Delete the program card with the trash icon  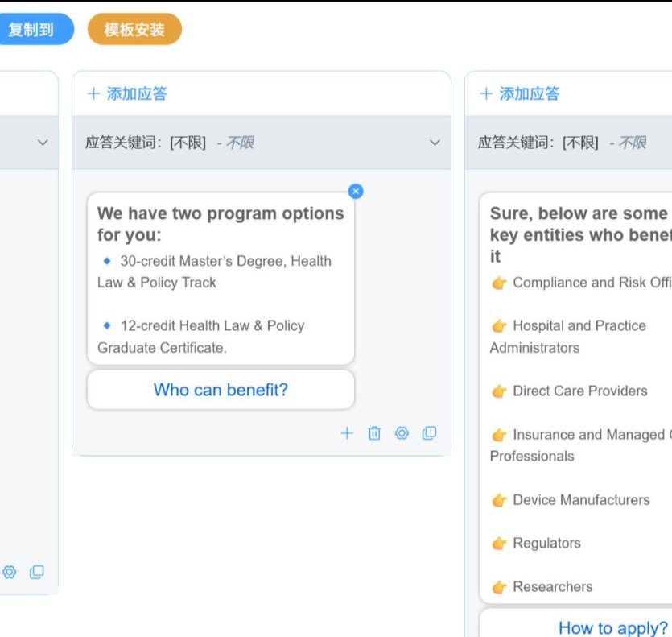pos(374,433)
